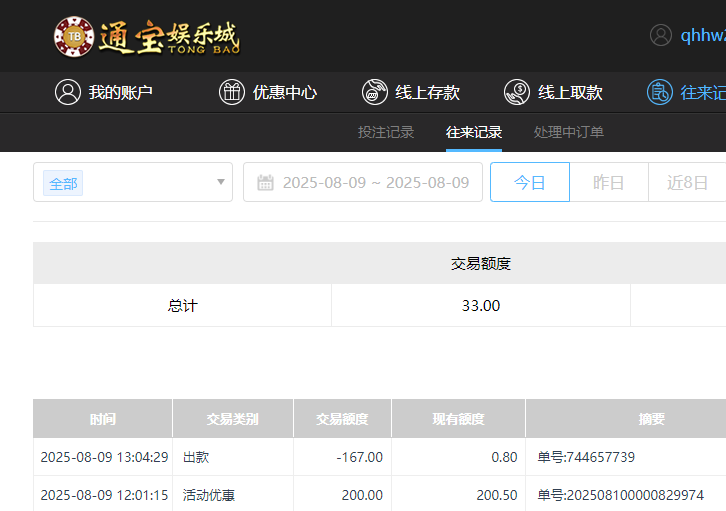Click the online withdrawal hand icon
This screenshot has height=511, width=726.
pos(517,92)
